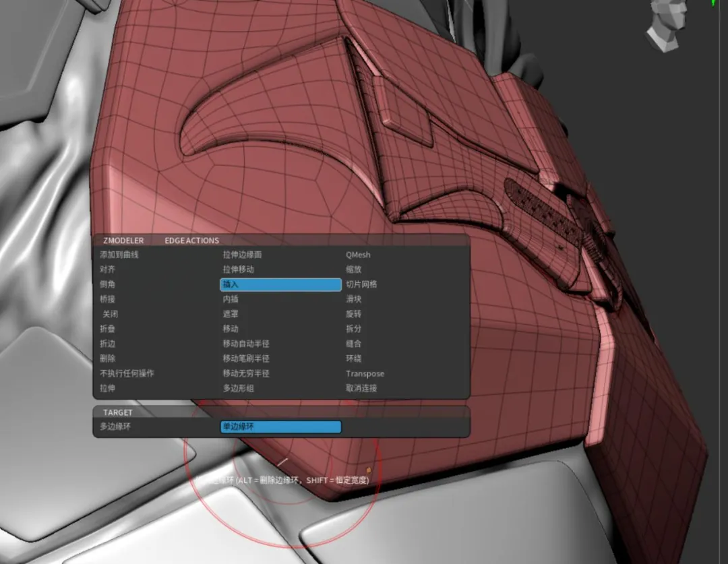Viewport: 728px width, 564px height.
Task: Select 移动无穷半径 action
Action: 246,373
